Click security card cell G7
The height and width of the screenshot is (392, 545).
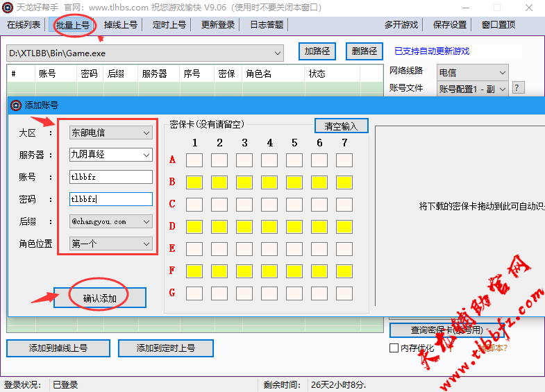tap(344, 293)
